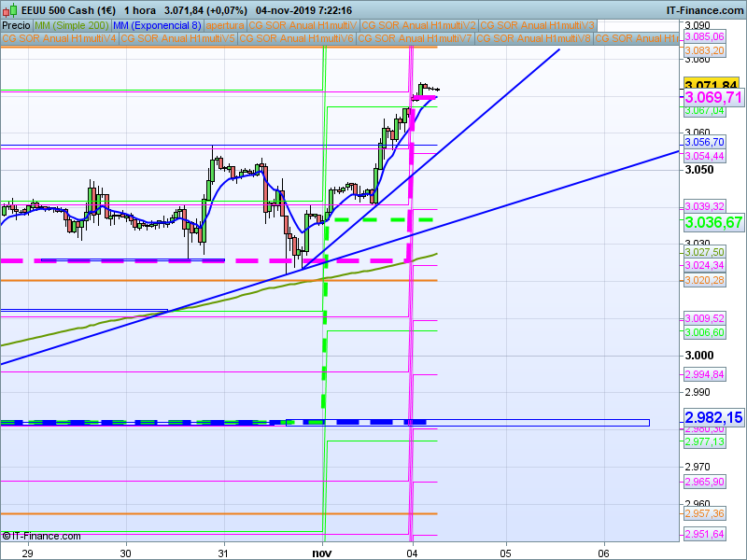Click the orange 3.083,20 price label
The image size is (747, 560).
tap(704, 50)
